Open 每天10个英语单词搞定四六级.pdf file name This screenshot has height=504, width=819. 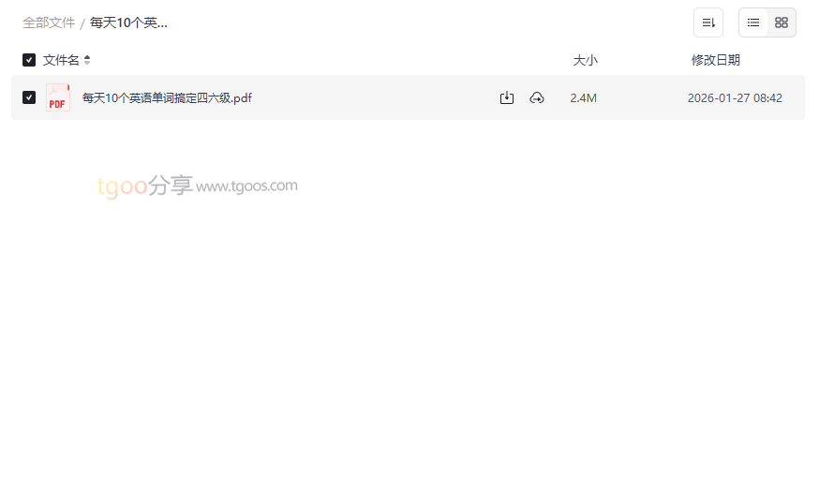coord(167,98)
